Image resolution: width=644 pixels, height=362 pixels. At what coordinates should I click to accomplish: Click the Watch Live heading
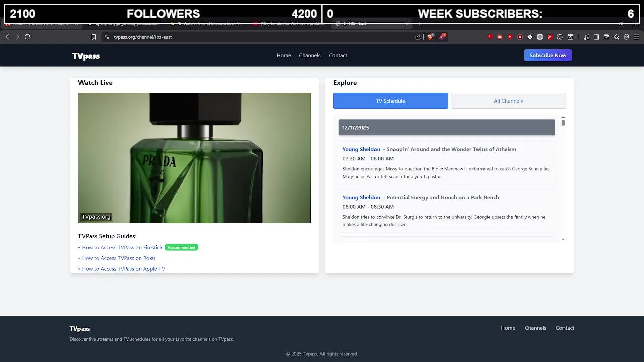[95, 83]
